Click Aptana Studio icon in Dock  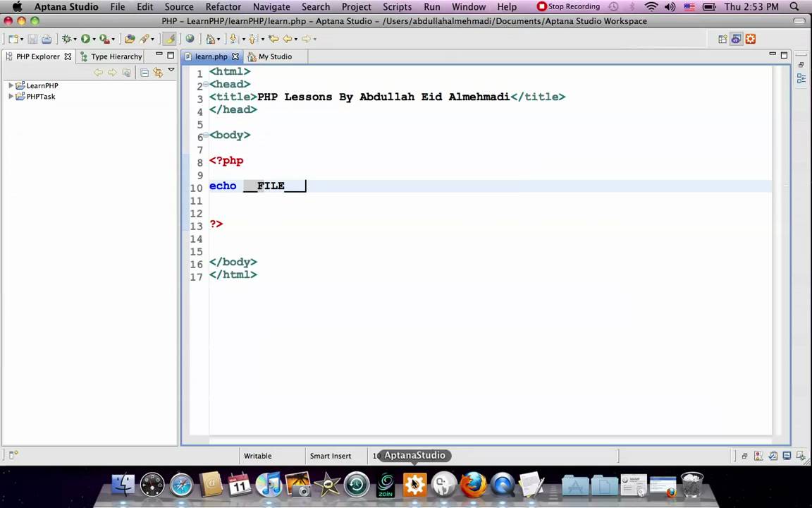tap(414, 485)
